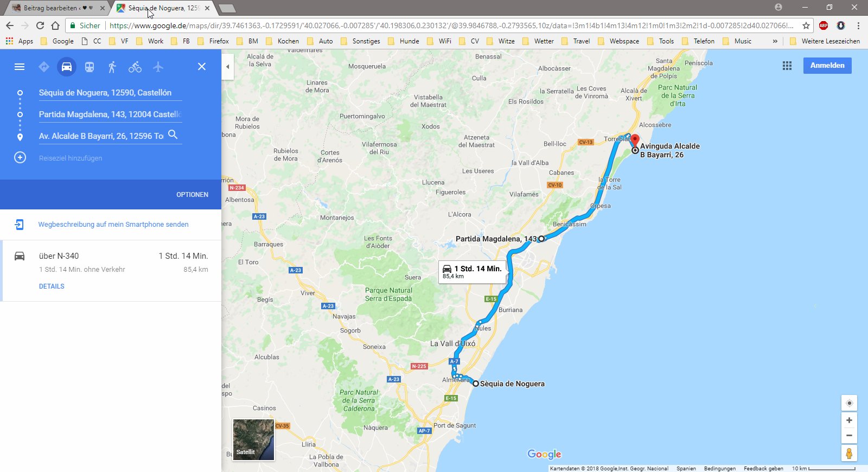Click the Partida Magdalena waypoint field

pyautogui.click(x=110, y=114)
